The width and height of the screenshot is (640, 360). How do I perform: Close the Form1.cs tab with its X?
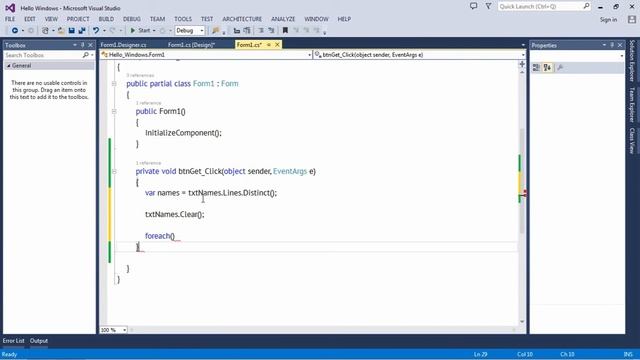click(277, 45)
